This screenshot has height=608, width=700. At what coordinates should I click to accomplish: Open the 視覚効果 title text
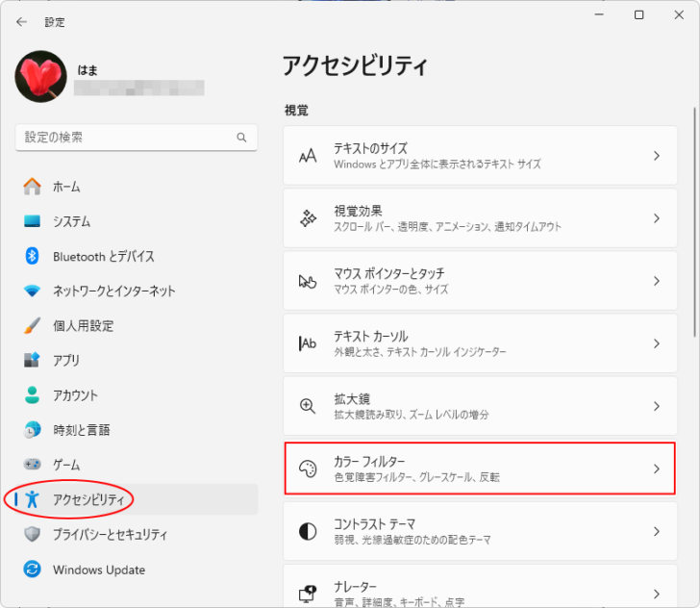pyautogui.click(x=358, y=211)
